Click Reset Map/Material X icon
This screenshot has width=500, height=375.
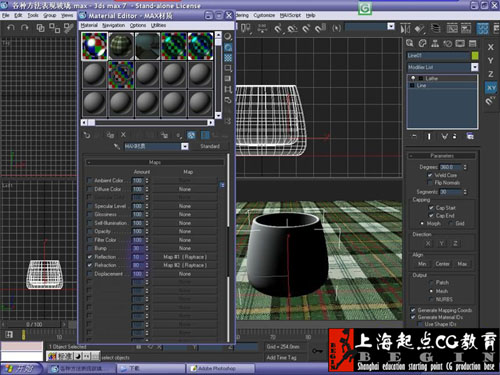click(x=123, y=135)
